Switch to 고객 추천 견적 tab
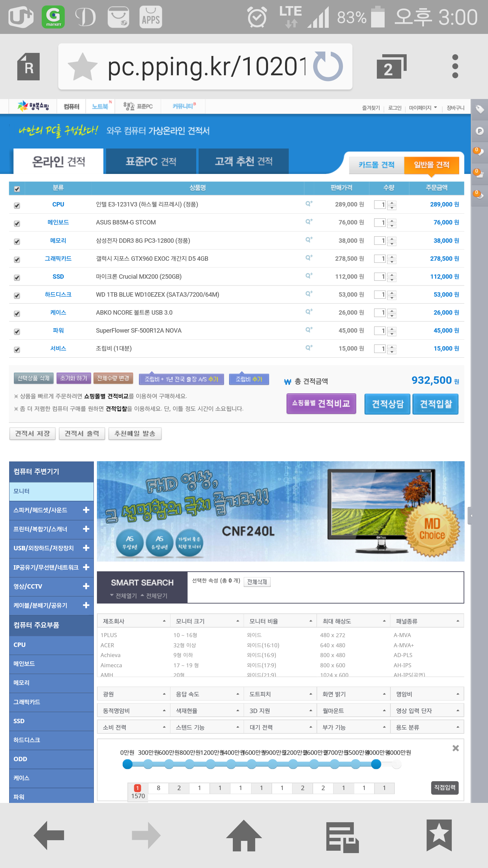 click(244, 161)
